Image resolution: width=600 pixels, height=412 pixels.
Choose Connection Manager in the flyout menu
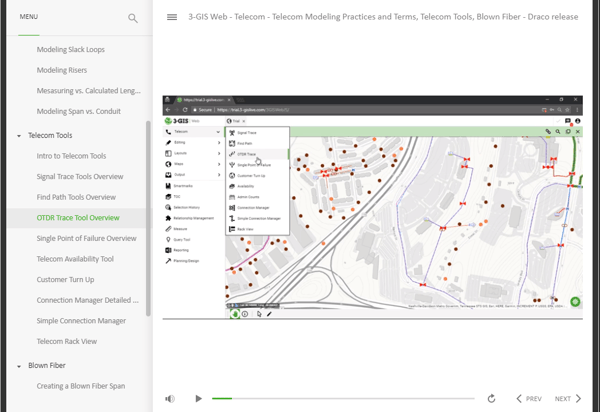pos(249,207)
